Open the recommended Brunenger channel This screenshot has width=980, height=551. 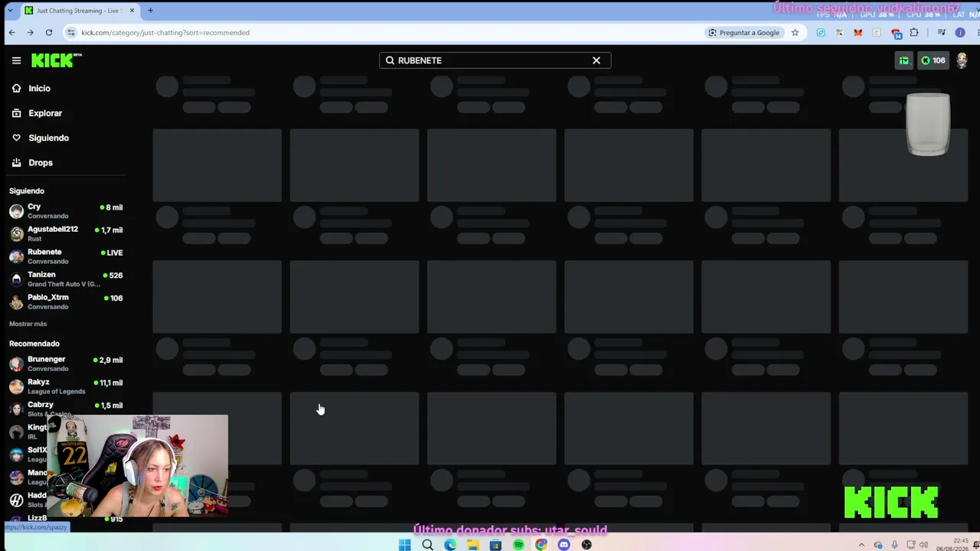pyautogui.click(x=66, y=364)
